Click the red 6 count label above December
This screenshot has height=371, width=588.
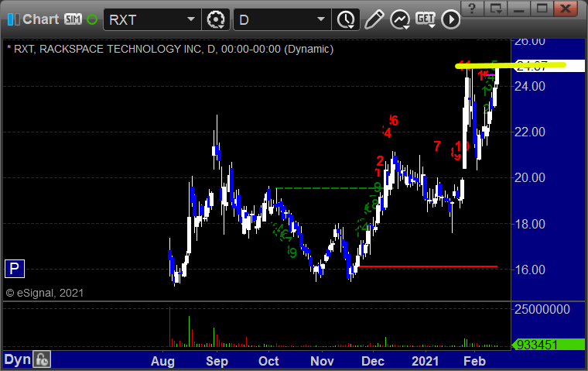pos(394,121)
